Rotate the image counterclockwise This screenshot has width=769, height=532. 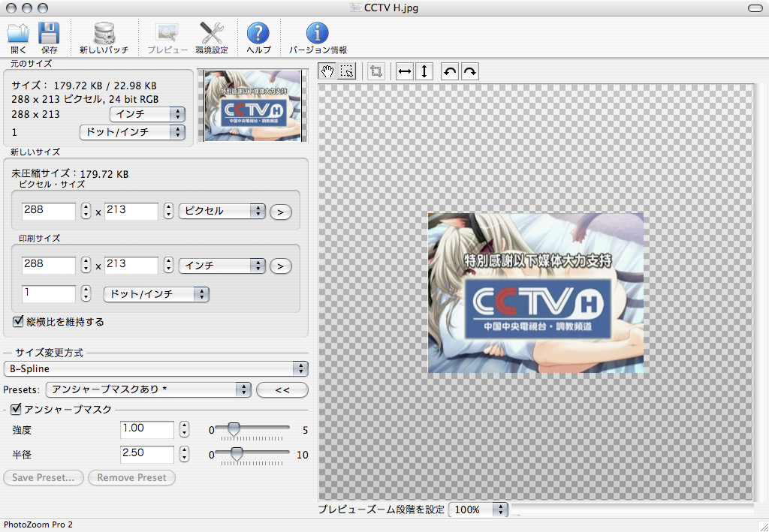click(450, 71)
